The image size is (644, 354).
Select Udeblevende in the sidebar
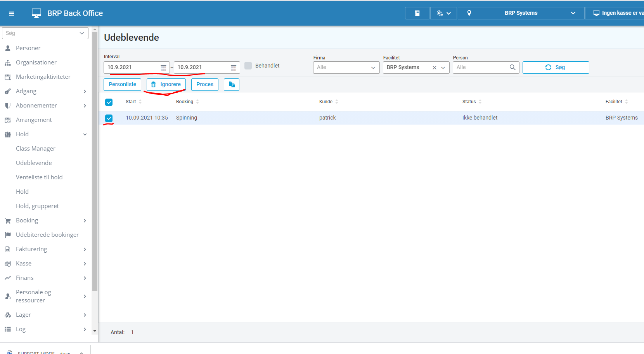[x=34, y=163]
